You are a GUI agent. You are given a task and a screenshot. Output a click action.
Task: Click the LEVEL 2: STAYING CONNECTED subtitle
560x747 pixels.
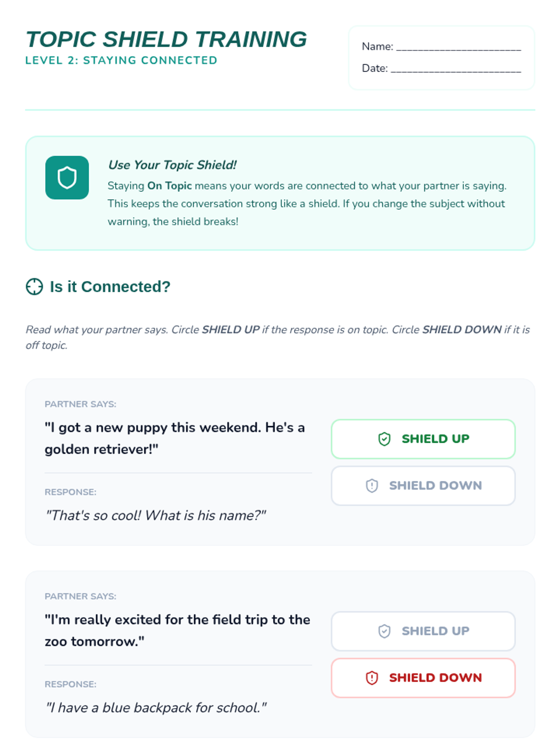click(121, 60)
